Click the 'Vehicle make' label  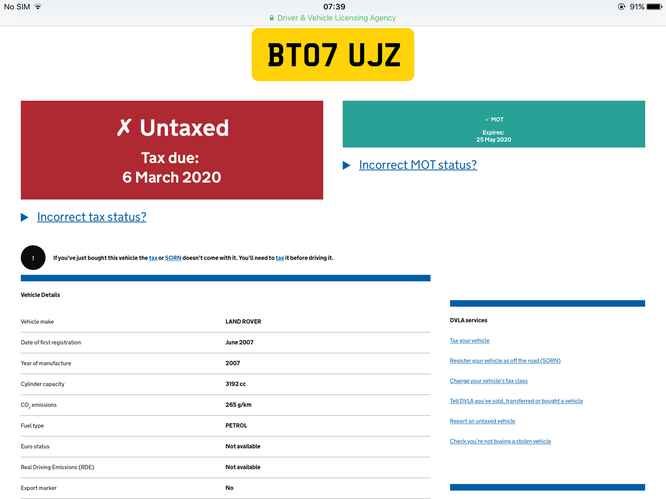37,321
